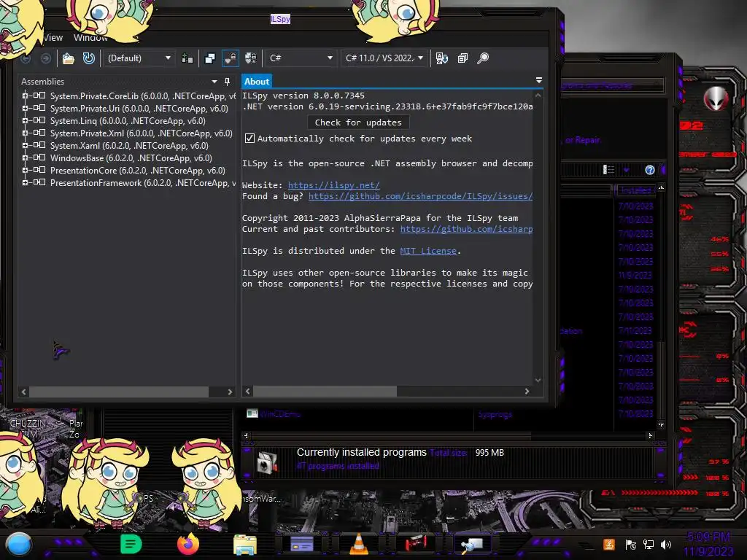Click the About pane scroll left arrow
The height and width of the screenshot is (560, 747).
pyautogui.click(x=247, y=391)
